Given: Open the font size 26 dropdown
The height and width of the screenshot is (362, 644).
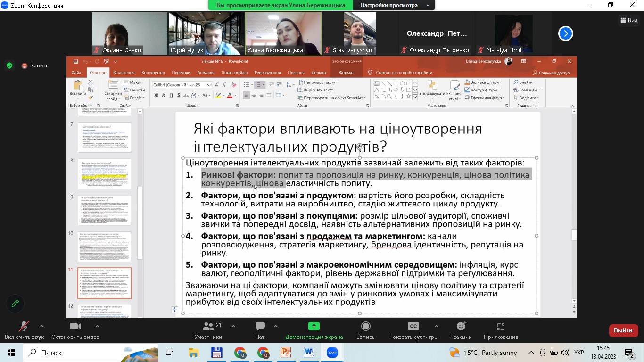Looking at the screenshot, I should click(209, 85).
